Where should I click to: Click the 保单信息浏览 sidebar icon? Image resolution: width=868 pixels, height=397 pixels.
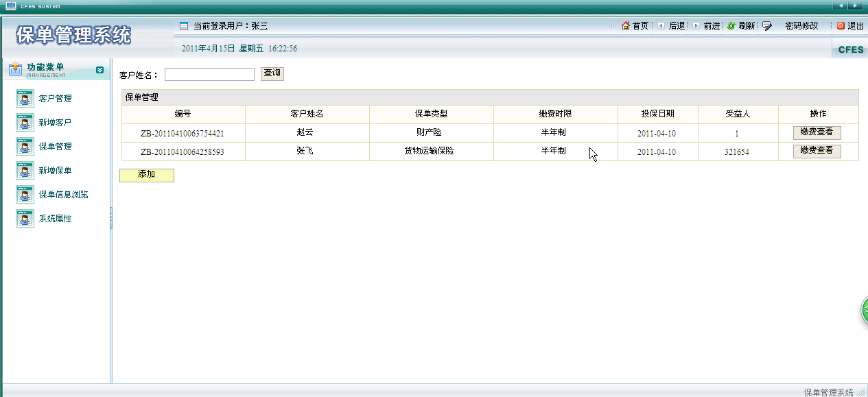pyautogui.click(x=25, y=195)
